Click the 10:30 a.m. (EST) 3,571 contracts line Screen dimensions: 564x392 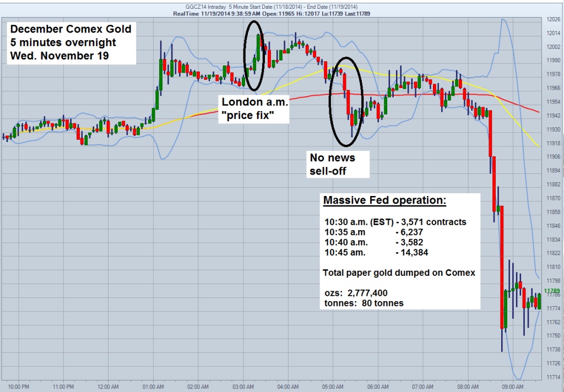coord(395,222)
